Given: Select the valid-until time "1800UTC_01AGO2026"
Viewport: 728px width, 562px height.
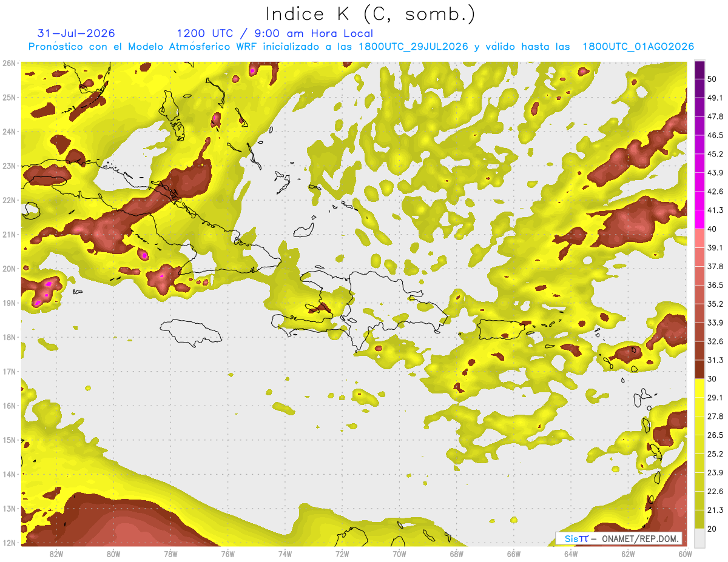Looking at the screenshot, I should (638, 47).
